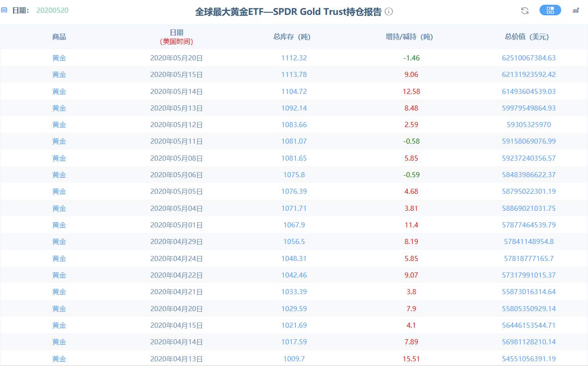Click the change value 7.89
The width and height of the screenshot is (588, 366).
click(411, 342)
